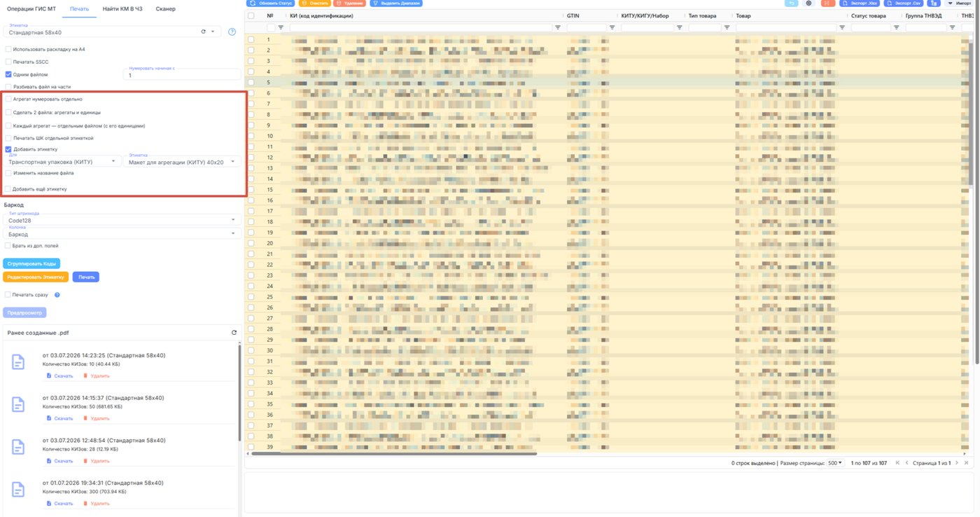The height and width of the screenshot is (517, 980).
Task: Click the horizontal scrollbar under the table
Action: [x=394, y=453]
